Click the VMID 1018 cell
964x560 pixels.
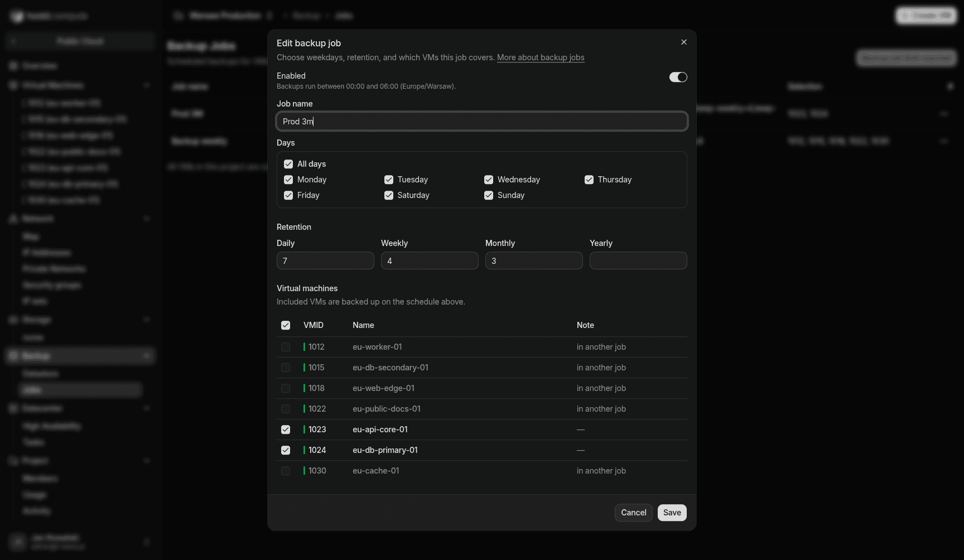[x=314, y=388]
